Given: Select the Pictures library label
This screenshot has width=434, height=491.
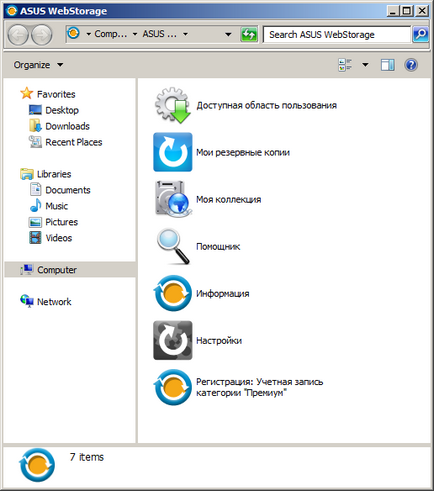Looking at the screenshot, I should pos(62,222).
